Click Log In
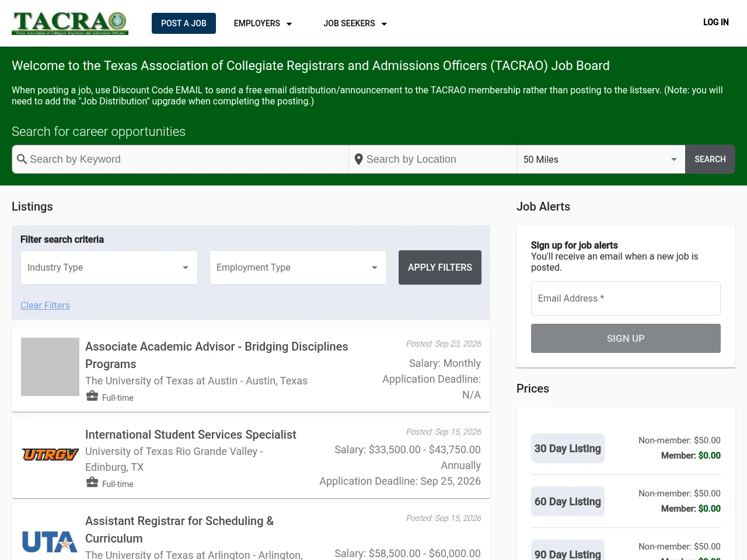 (x=716, y=22)
